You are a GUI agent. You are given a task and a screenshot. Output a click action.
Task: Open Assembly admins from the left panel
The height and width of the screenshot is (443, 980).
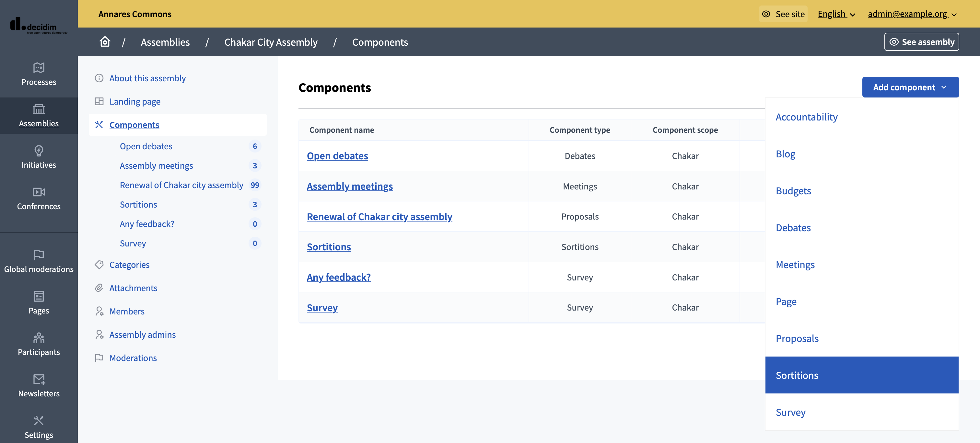coord(142,335)
